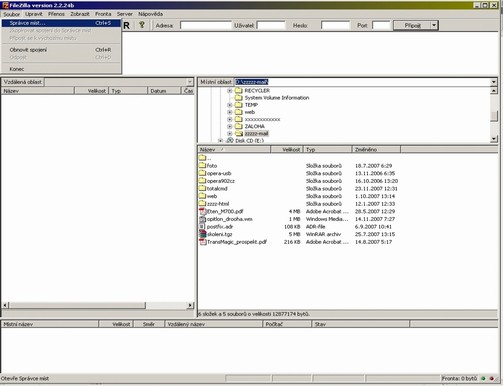Expand the Disk CD (E:) tree node
This screenshot has width=503, height=386.
point(220,141)
